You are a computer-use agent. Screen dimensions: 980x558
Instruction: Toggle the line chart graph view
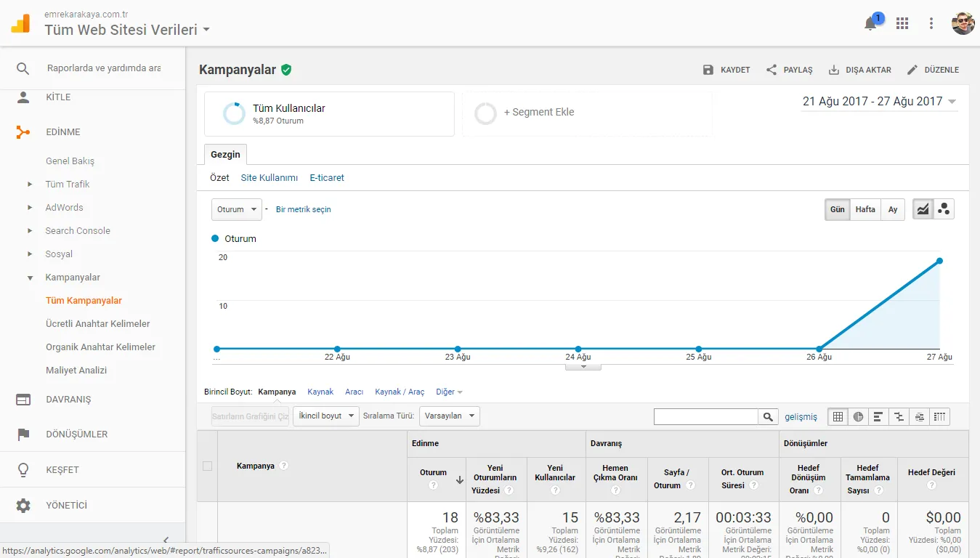(x=923, y=209)
